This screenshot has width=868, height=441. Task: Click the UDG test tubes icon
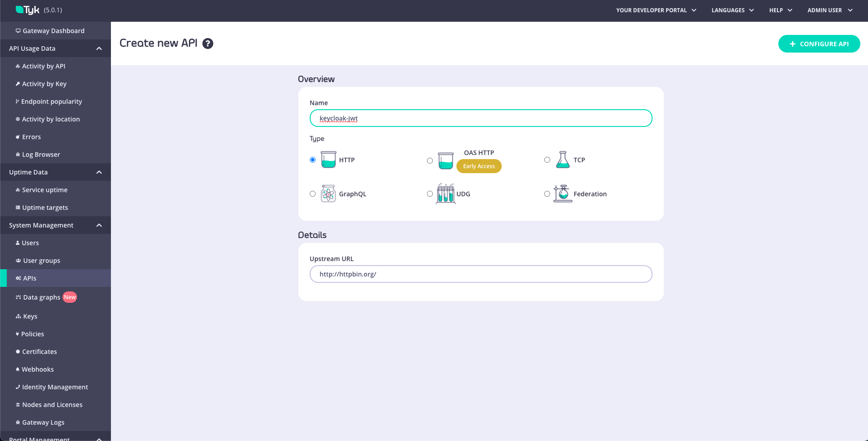[446, 194]
